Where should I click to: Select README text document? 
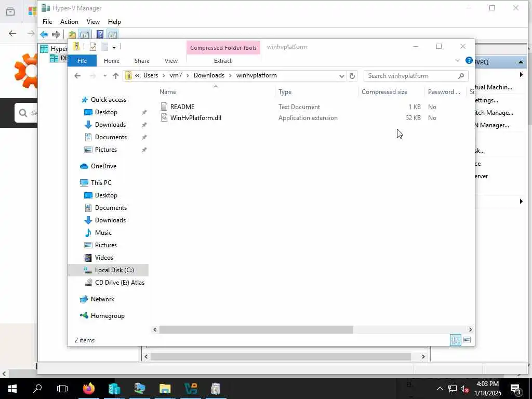(182, 107)
